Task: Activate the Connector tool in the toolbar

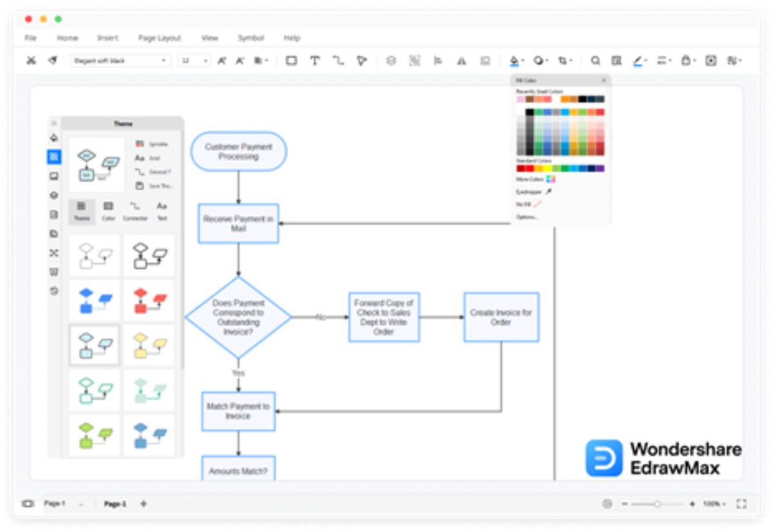Action: [x=338, y=61]
